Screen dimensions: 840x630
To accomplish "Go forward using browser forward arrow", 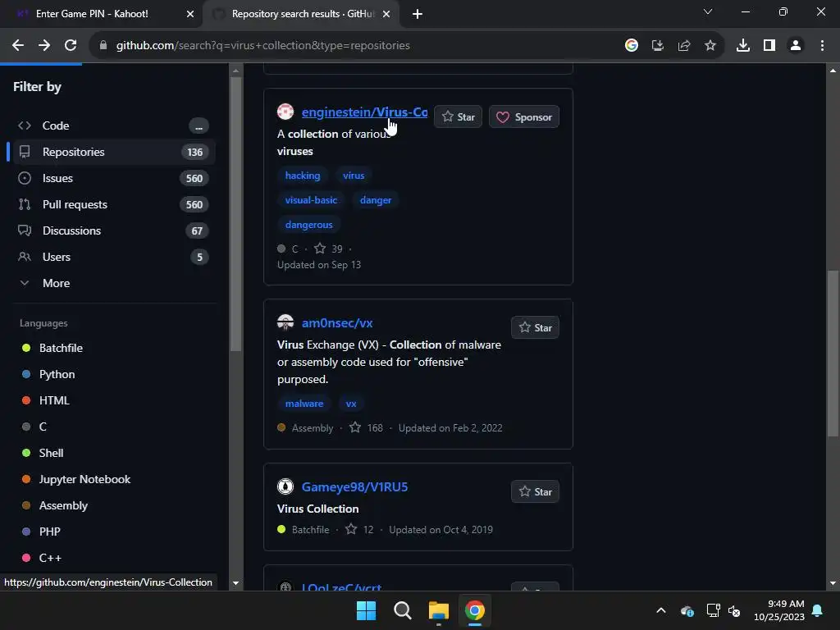I will 44,46.
